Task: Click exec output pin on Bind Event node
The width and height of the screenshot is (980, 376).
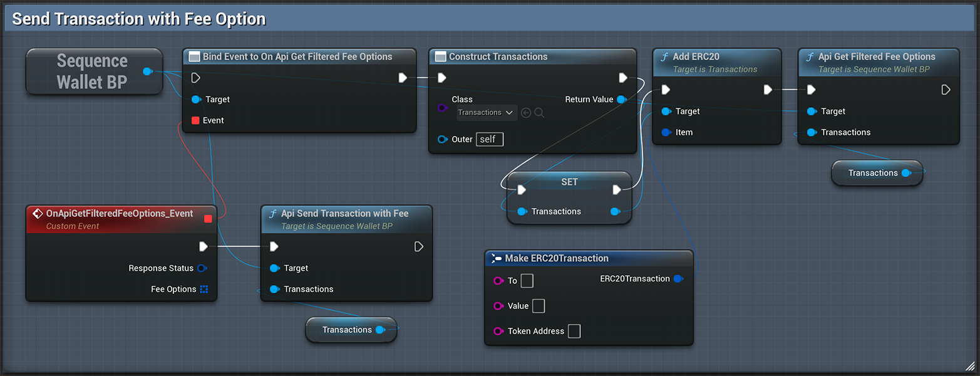Action: point(403,78)
